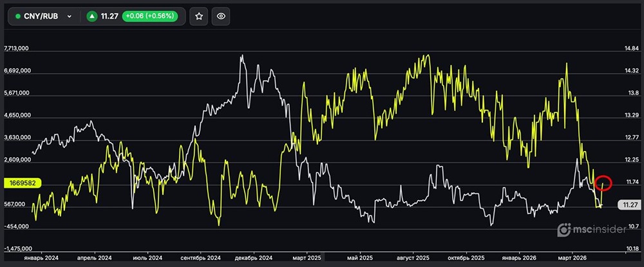Viewport: 644px width, 267px height.
Task: Click the yellow 1669582 value label
Action: [22, 184]
